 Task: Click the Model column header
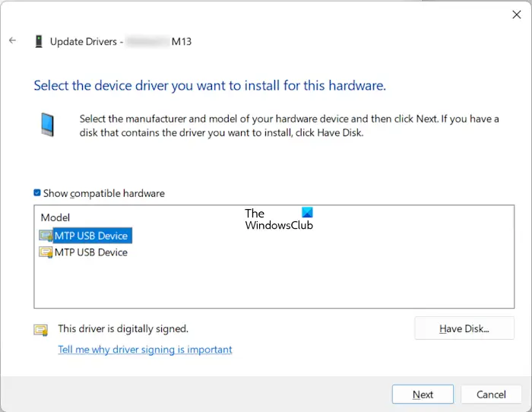(55, 217)
